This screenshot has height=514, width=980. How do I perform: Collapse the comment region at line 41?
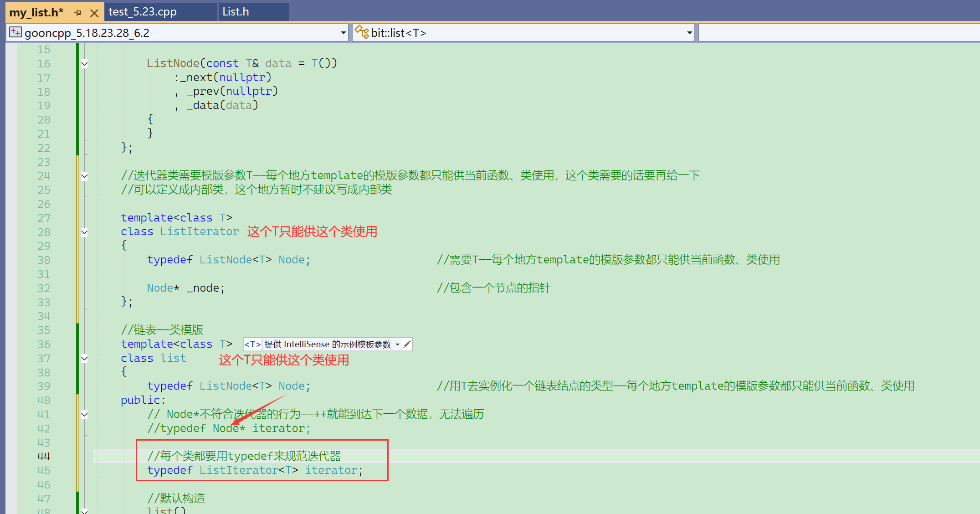point(84,415)
